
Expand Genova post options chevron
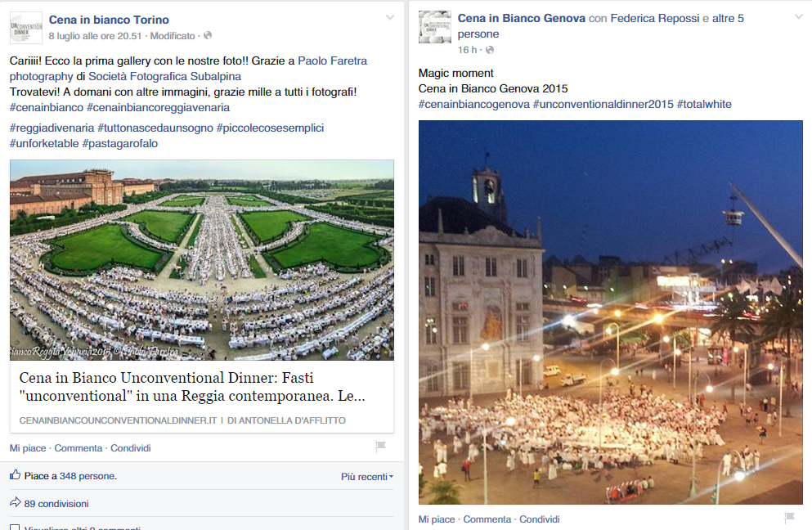click(x=799, y=16)
